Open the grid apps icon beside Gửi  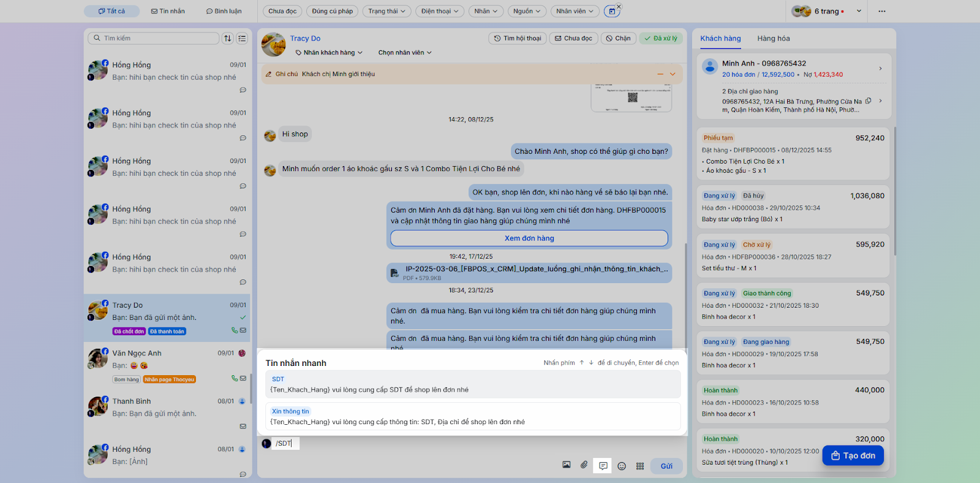tap(640, 466)
